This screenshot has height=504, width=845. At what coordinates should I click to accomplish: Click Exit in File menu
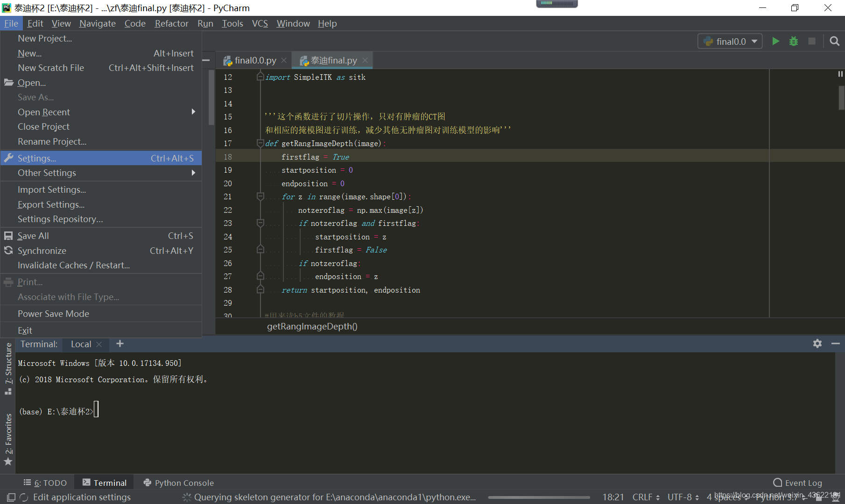point(101,330)
